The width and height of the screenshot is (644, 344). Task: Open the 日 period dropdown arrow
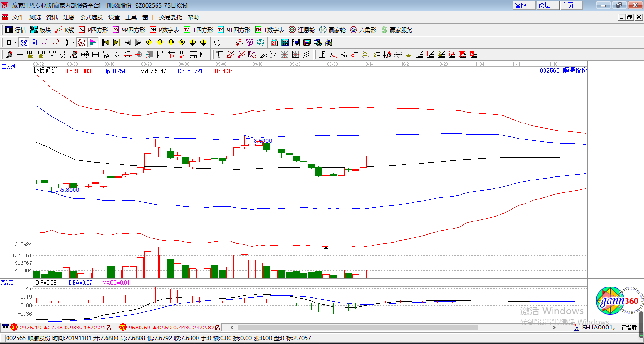tap(16, 42)
